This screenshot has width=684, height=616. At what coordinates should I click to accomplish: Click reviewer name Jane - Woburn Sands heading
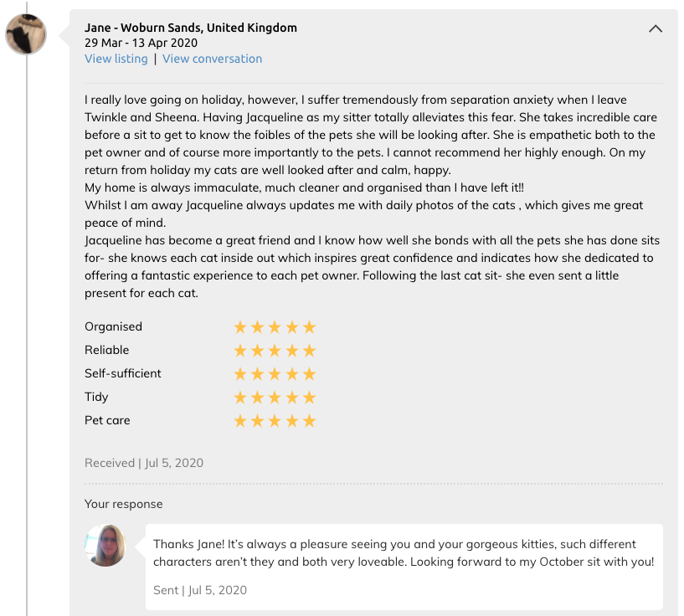coord(191,28)
